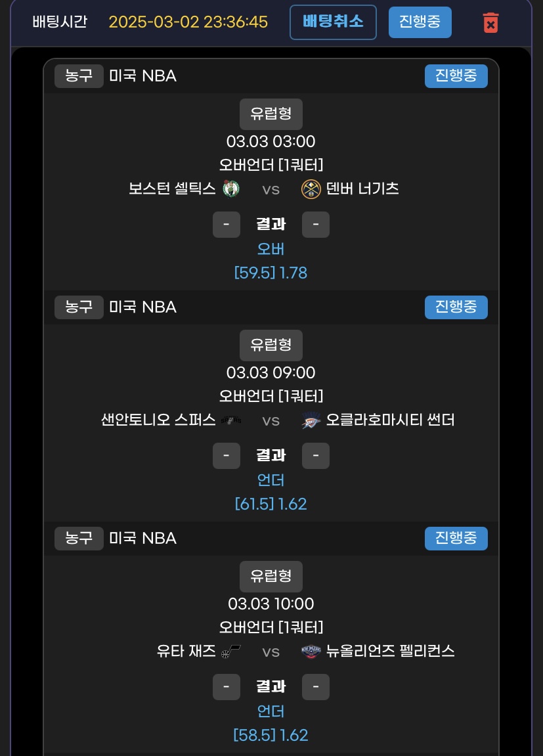Click the red trash delete icon
This screenshot has width=543, height=756.
click(490, 23)
